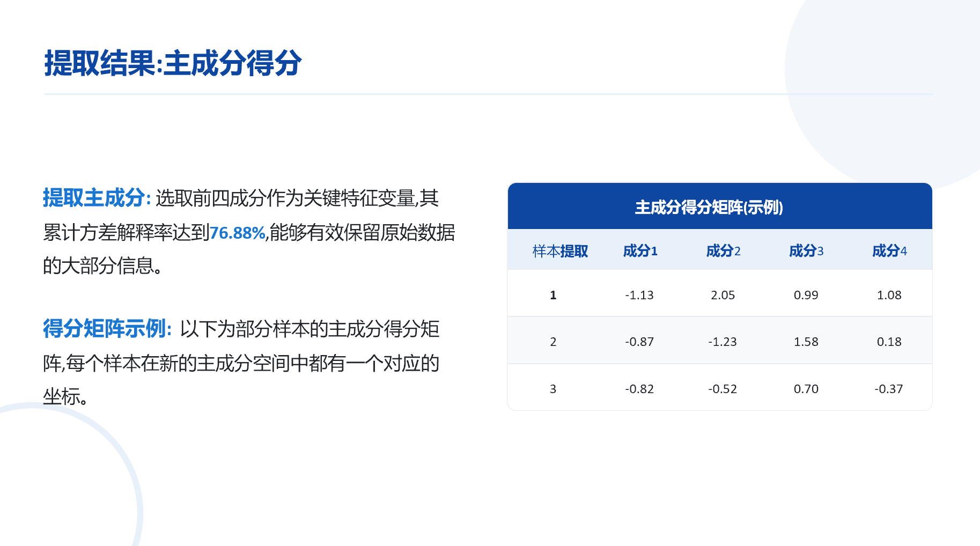Click the column header 成分3

click(x=806, y=250)
